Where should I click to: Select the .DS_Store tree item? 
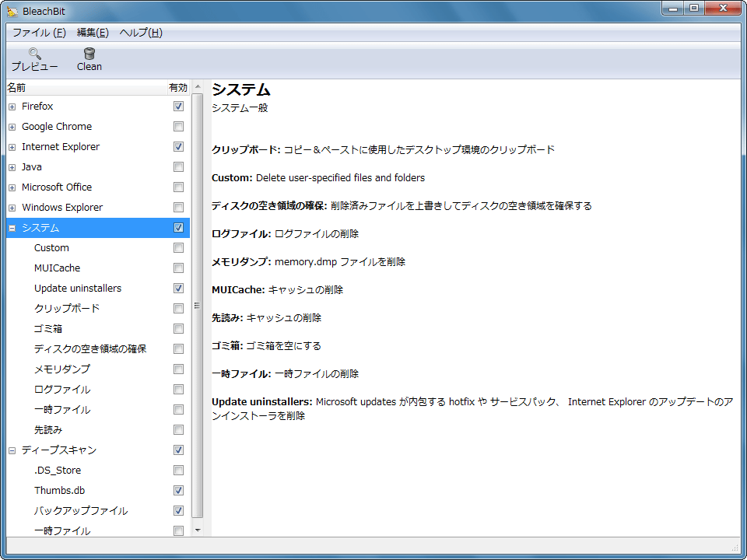[x=58, y=471]
